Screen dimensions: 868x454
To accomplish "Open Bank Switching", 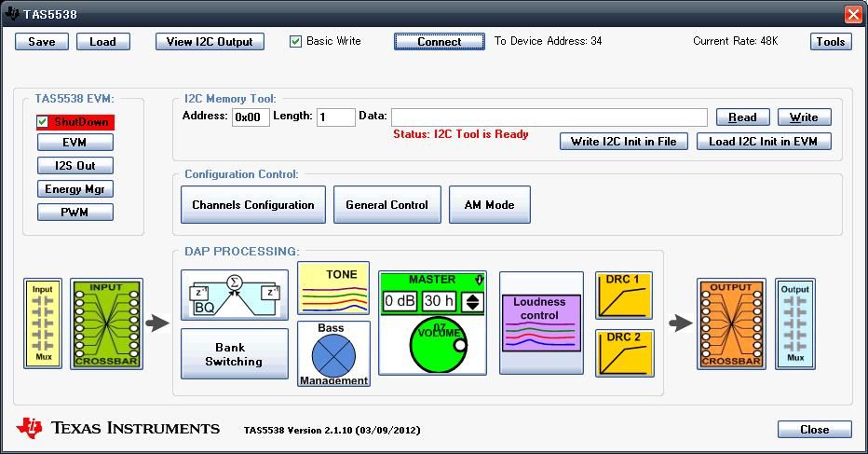I will coord(234,353).
